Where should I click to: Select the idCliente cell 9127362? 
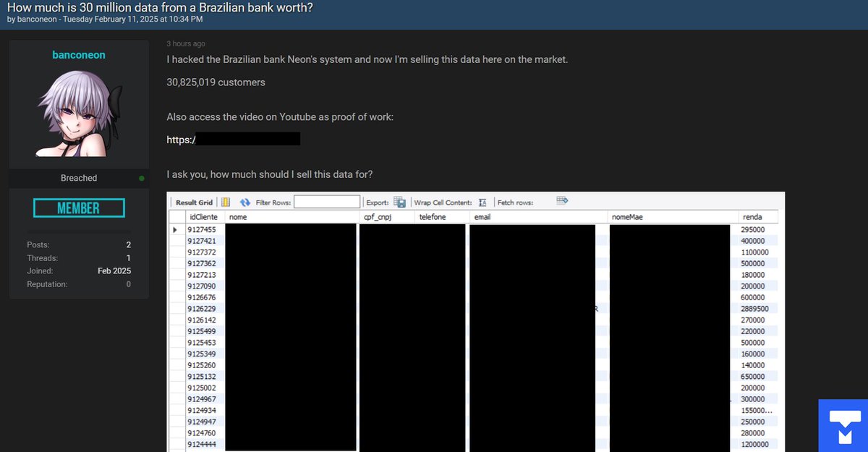203,263
